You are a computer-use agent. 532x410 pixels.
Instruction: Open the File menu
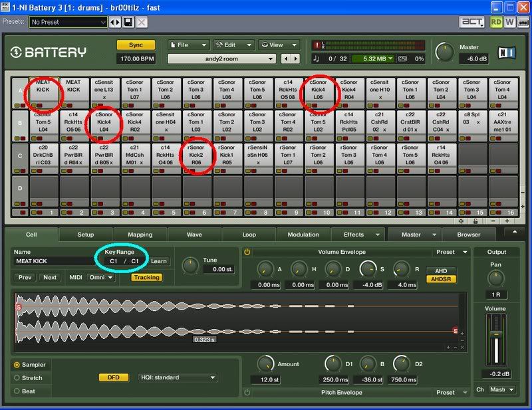pyautogui.click(x=189, y=45)
